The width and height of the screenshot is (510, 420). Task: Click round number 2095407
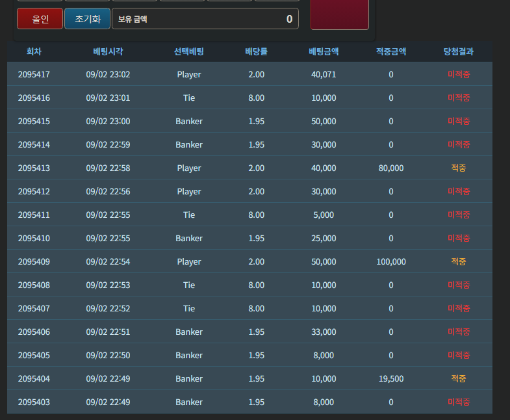pyautogui.click(x=34, y=309)
